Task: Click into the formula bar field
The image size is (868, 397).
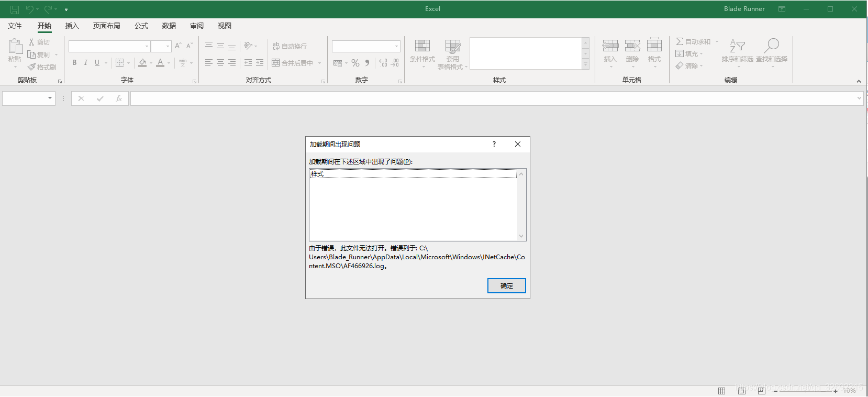Action: coord(493,98)
